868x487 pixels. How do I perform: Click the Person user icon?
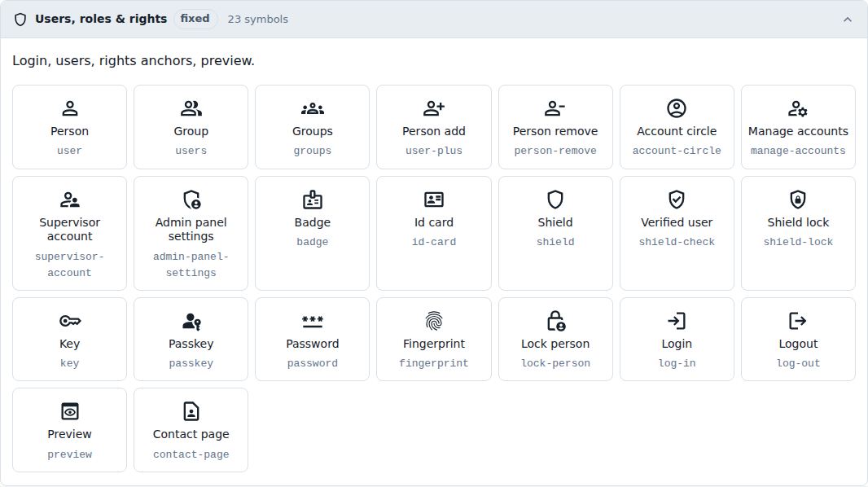69,108
